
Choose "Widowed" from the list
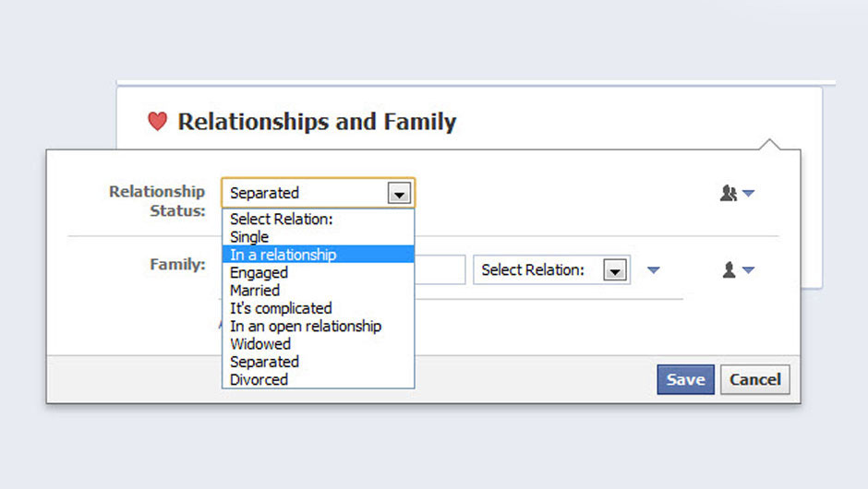pyautogui.click(x=260, y=344)
